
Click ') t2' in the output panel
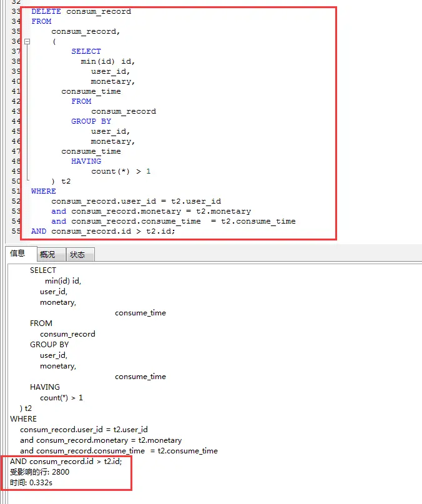26,408
